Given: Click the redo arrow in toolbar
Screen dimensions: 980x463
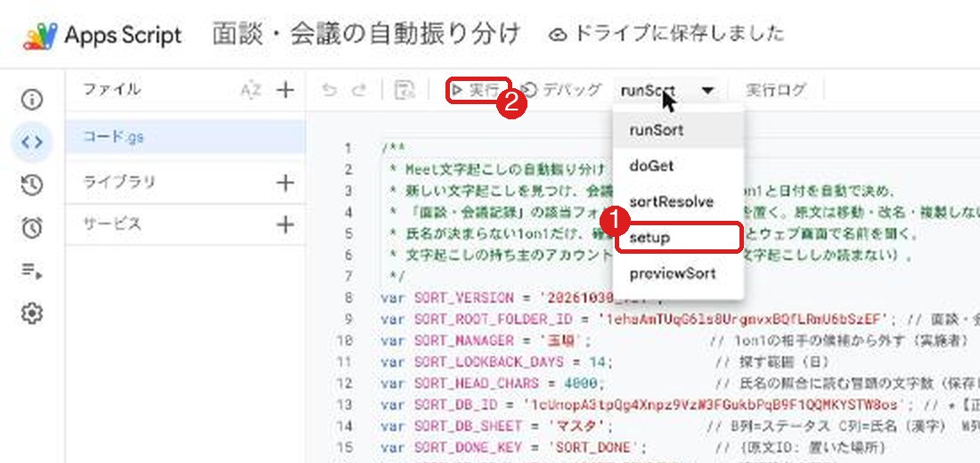Looking at the screenshot, I should [x=358, y=91].
